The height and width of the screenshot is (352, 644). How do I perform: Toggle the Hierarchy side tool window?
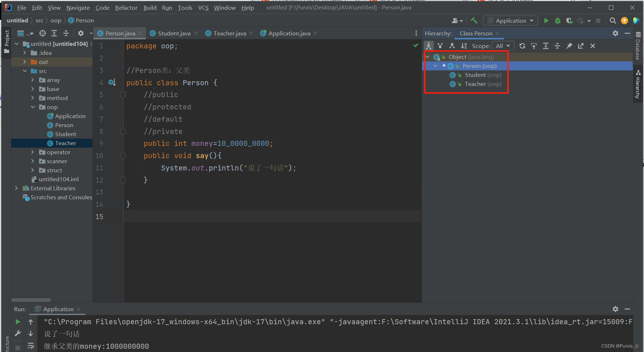(x=638, y=84)
